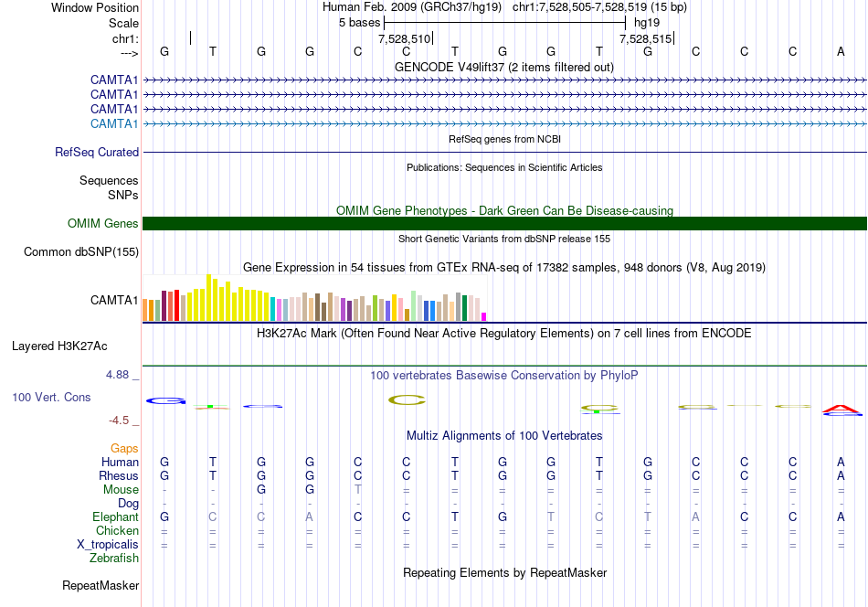
Task: Click the tallest yellow GTEx expression bar
Action: click(208, 297)
